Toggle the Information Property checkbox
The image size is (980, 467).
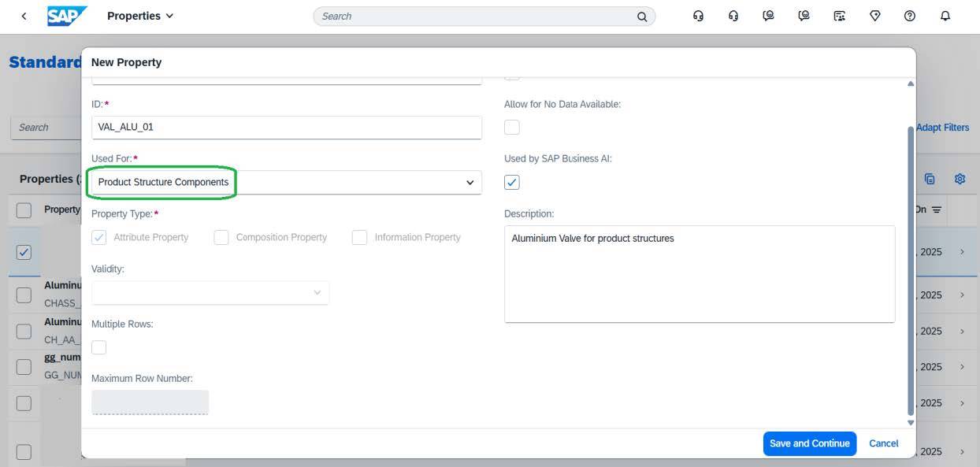[x=359, y=237]
